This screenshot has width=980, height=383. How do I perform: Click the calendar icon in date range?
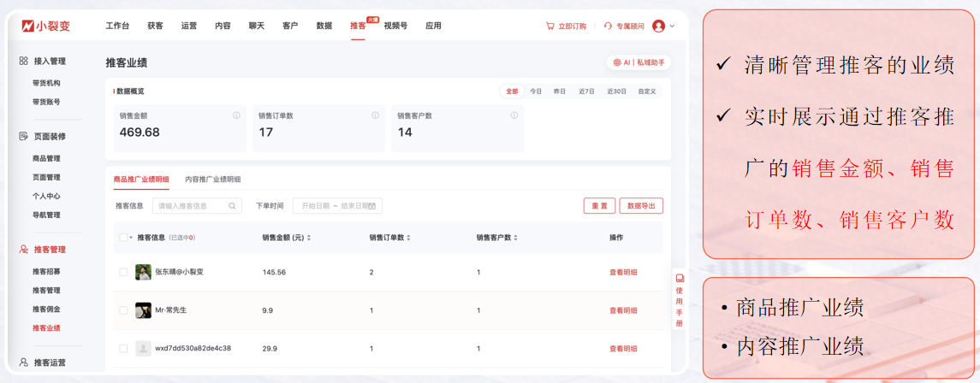(x=371, y=206)
